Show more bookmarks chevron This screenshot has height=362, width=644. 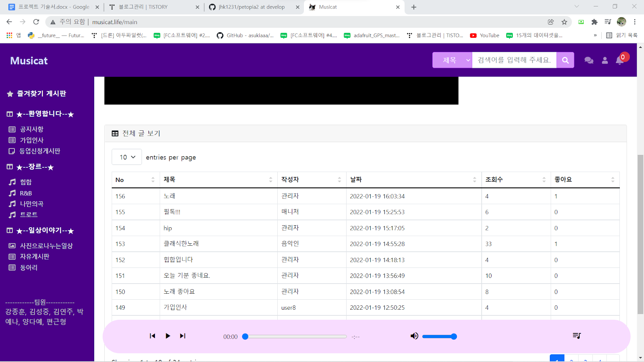(x=595, y=35)
